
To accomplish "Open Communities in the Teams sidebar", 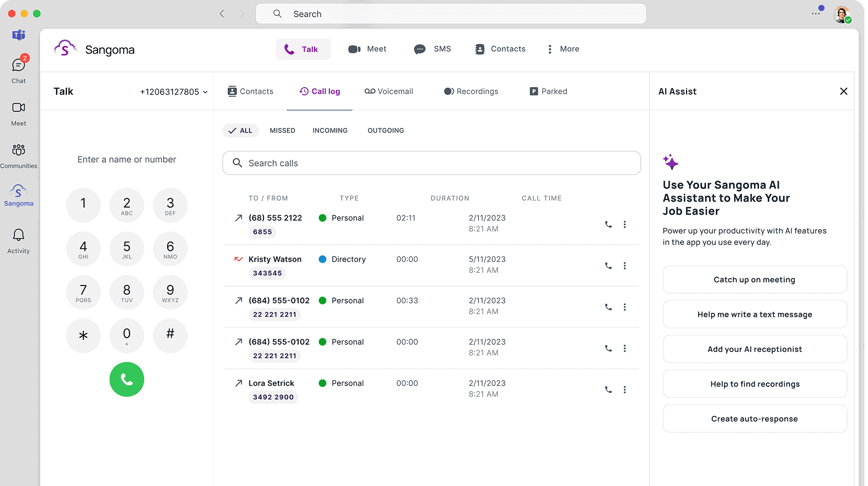I will [19, 156].
